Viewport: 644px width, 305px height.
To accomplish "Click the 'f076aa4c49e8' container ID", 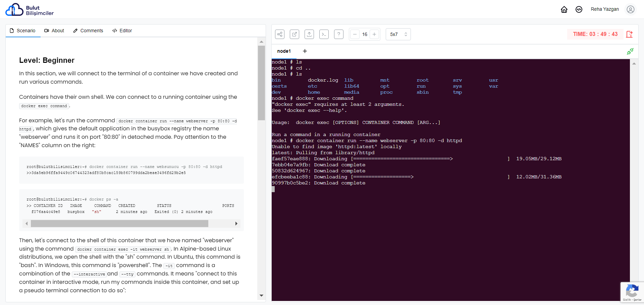I will pyautogui.click(x=46, y=212).
